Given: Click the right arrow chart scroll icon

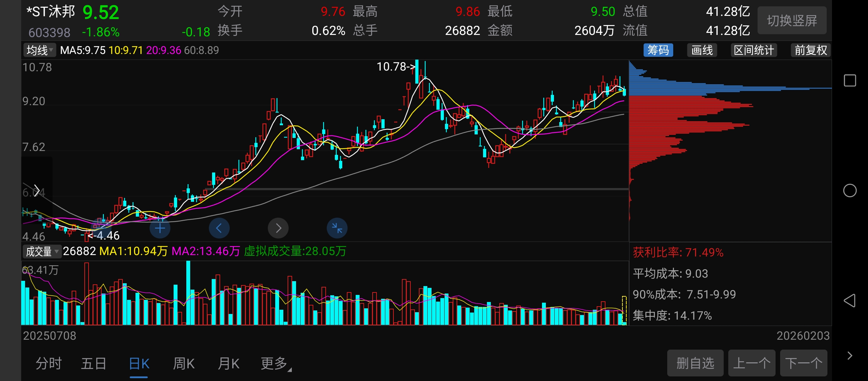Looking at the screenshot, I should coord(278,228).
